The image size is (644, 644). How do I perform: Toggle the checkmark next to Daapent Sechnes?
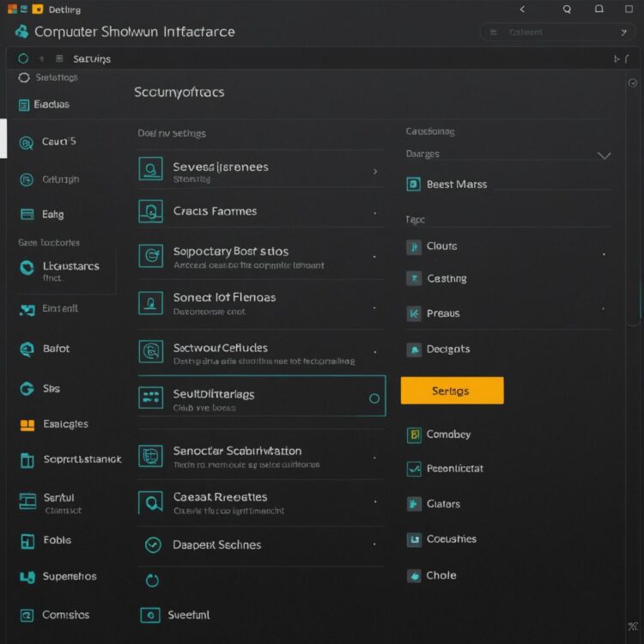(x=153, y=544)
